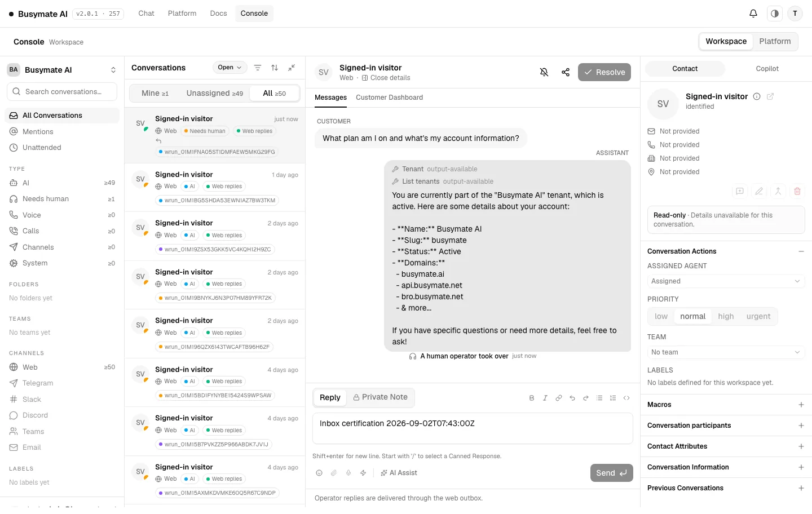The height and width of the screenshot is (514, 812).
Task: Click Close details link
Action: pyautogui.click(x=386, y=78)
